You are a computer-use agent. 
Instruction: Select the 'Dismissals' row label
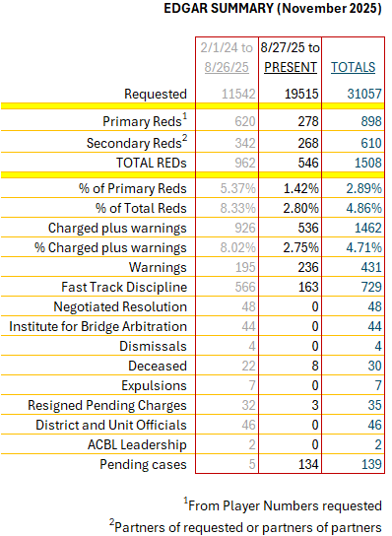pyautogui.click(x=153, y=346)
